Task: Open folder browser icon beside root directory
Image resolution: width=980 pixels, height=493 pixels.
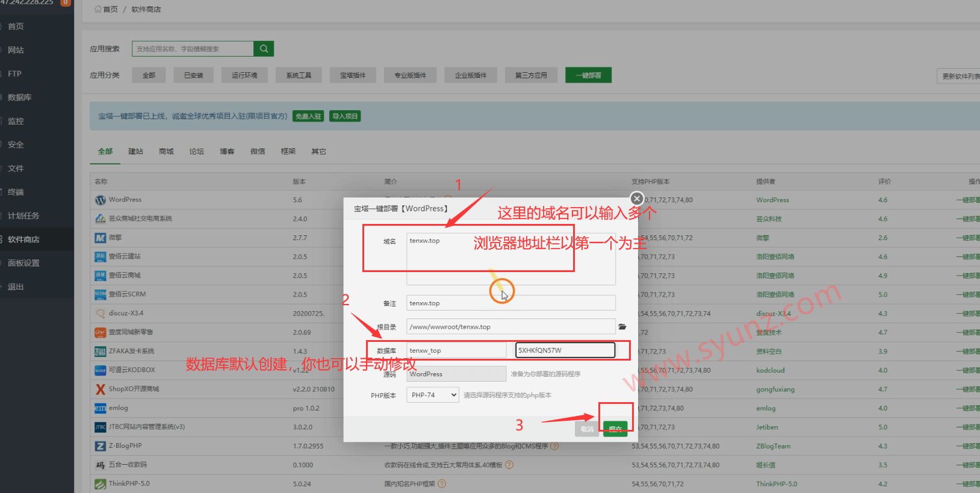Action: click(x=622, y=327)
